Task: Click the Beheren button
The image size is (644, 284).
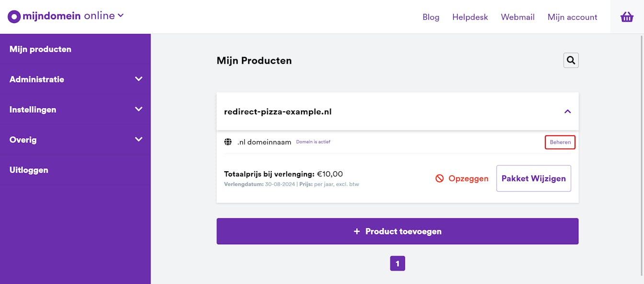Action: tap(560, 142)
